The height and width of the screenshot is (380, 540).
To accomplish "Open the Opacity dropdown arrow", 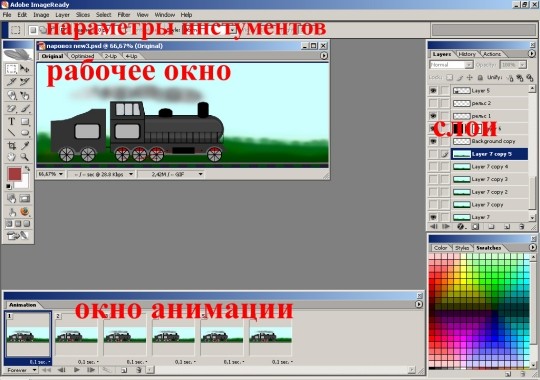I will coord(523,65).
